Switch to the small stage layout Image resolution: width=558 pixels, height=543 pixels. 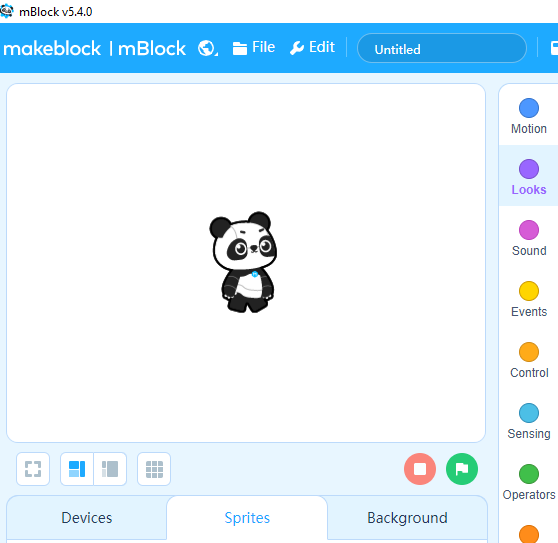(x=110, y=469)
